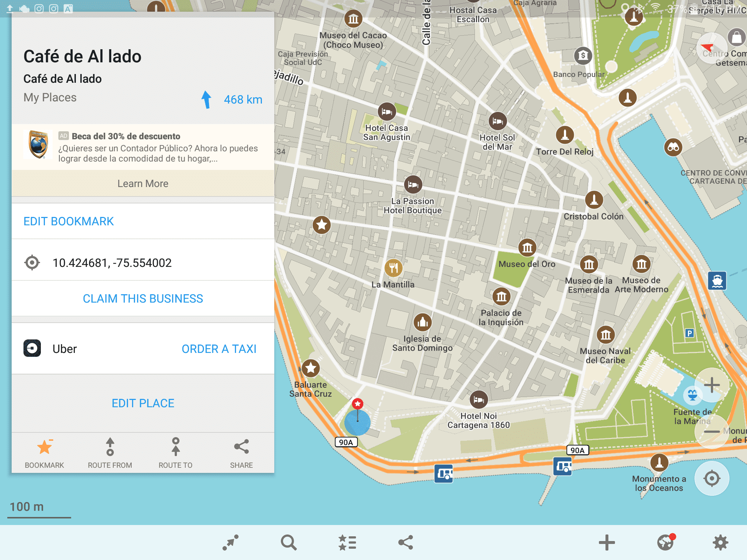Click the Edit Bookmark link
This screenshot has width=747, height=560.
(x=69, y=221)
